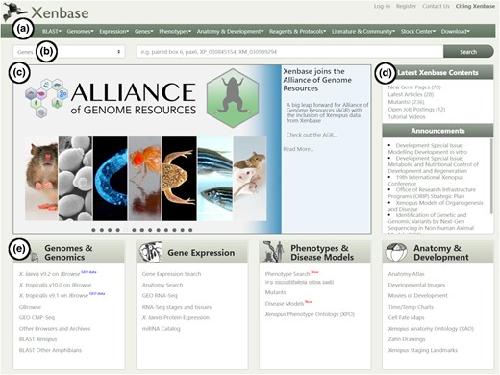Click the Phenotypes & Disease Models icon
500x375 pixels.
[x=273, y=252]
